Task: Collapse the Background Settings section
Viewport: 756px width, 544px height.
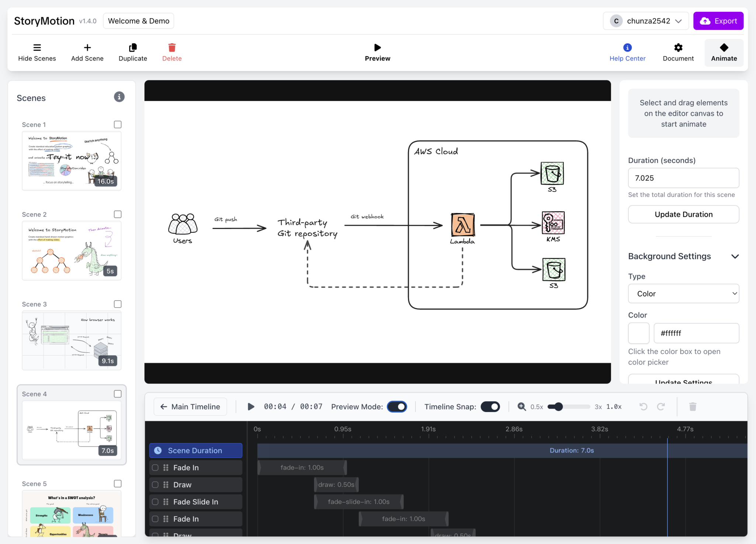Action: click(x=735, y=256)
